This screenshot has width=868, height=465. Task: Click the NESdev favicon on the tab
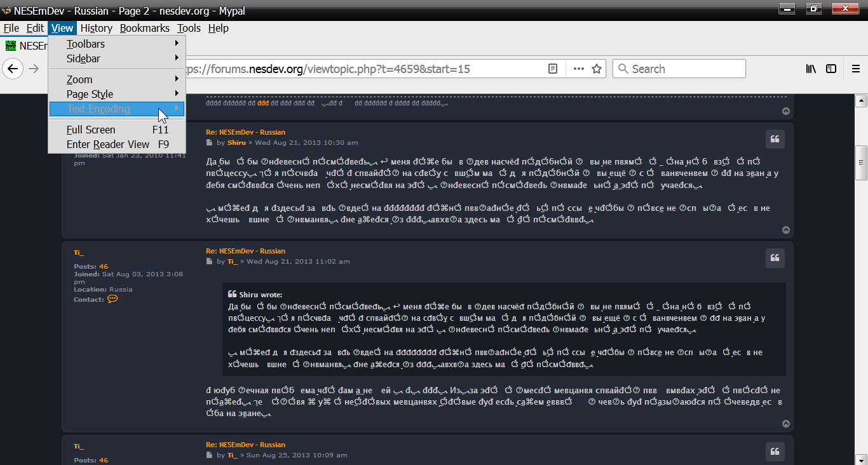[11, 46]
